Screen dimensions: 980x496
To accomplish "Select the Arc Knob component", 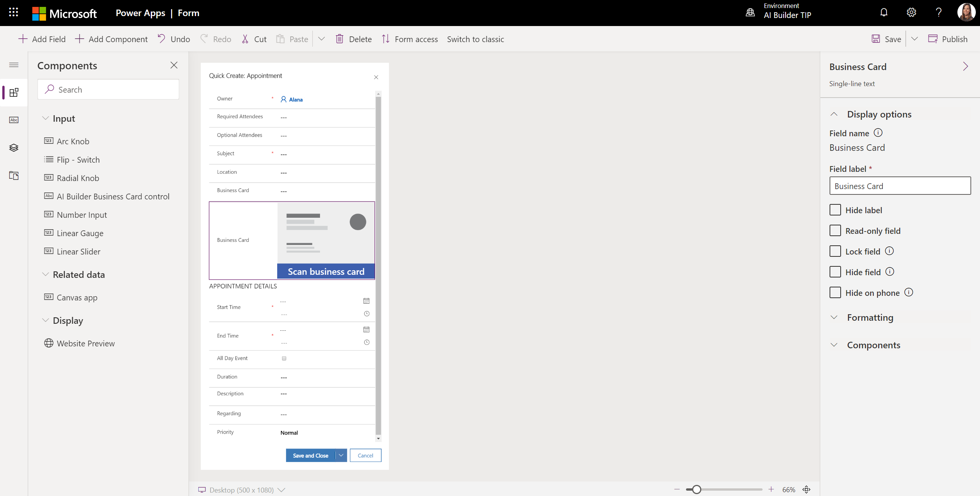I will 67,141.
